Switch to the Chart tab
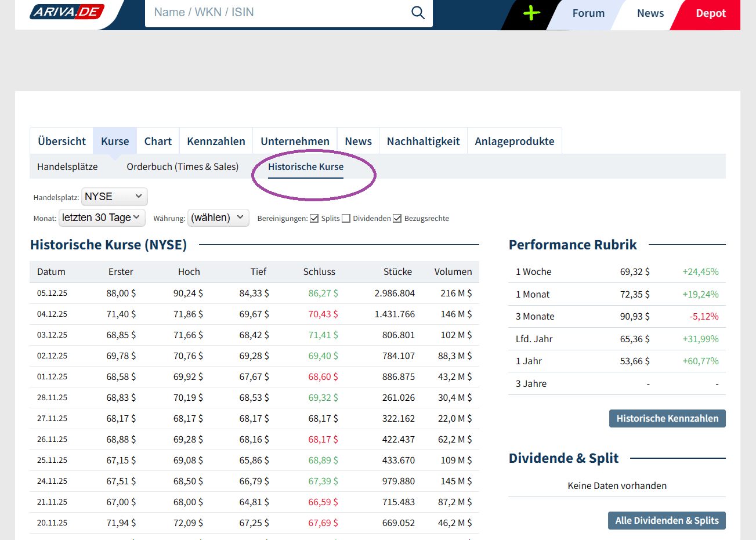Image resolution: width=756 pixels, height=540 pixels. [x=158, y=141]
